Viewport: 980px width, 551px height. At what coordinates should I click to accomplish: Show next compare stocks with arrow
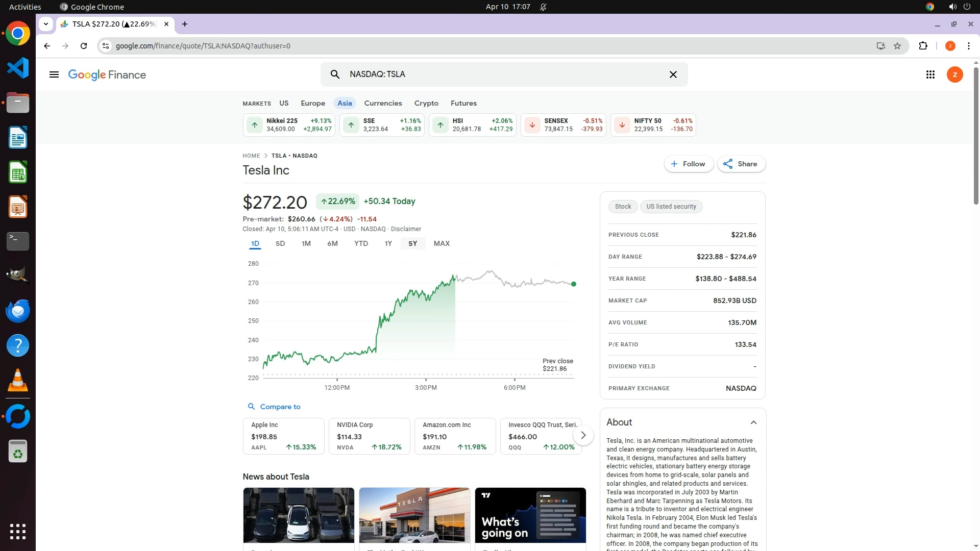pyautogui.click(x=583, y=435)
